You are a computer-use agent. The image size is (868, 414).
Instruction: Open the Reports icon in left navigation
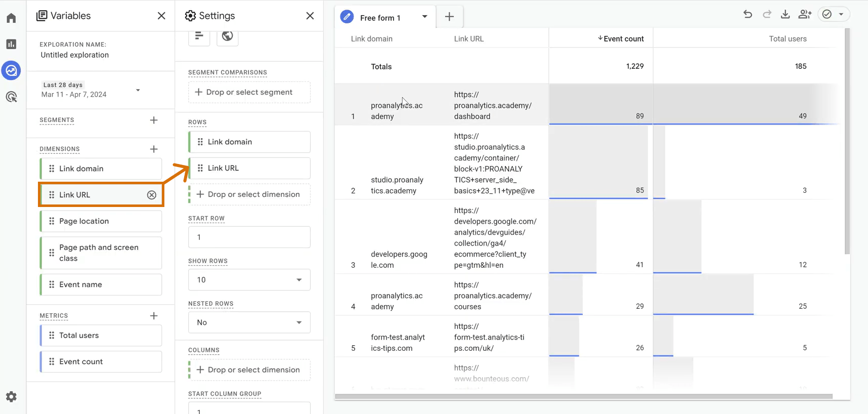click(x=11, y=44)
